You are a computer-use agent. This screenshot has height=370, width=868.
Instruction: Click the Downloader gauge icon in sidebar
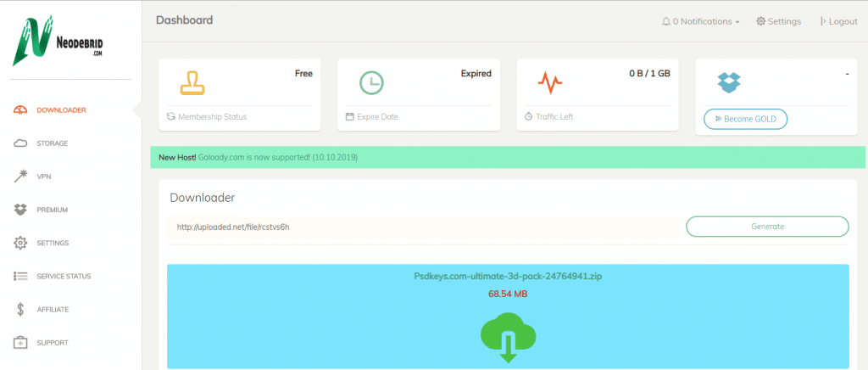(x=20, y=109)
